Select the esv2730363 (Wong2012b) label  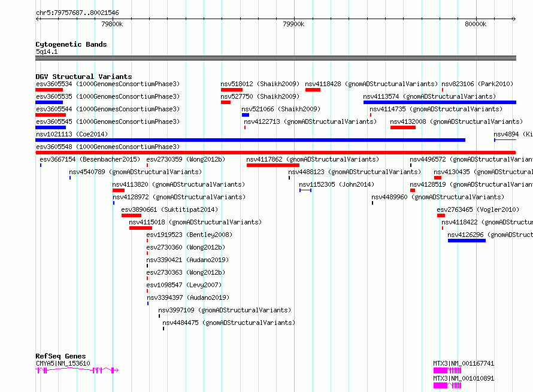click(x=186, y=272)
